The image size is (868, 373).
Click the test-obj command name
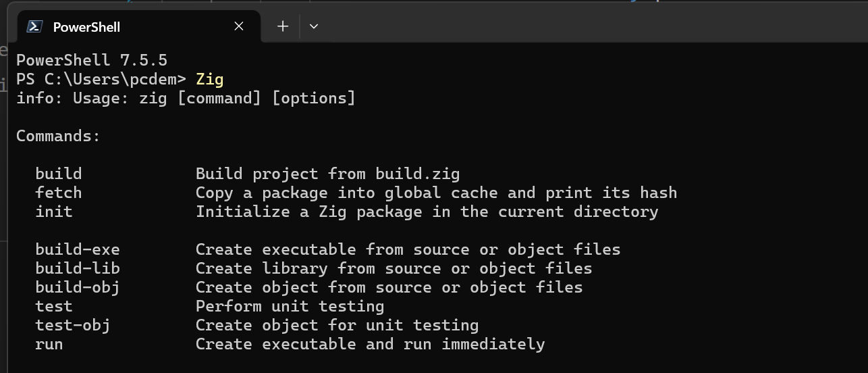click(x=73, y=325)
